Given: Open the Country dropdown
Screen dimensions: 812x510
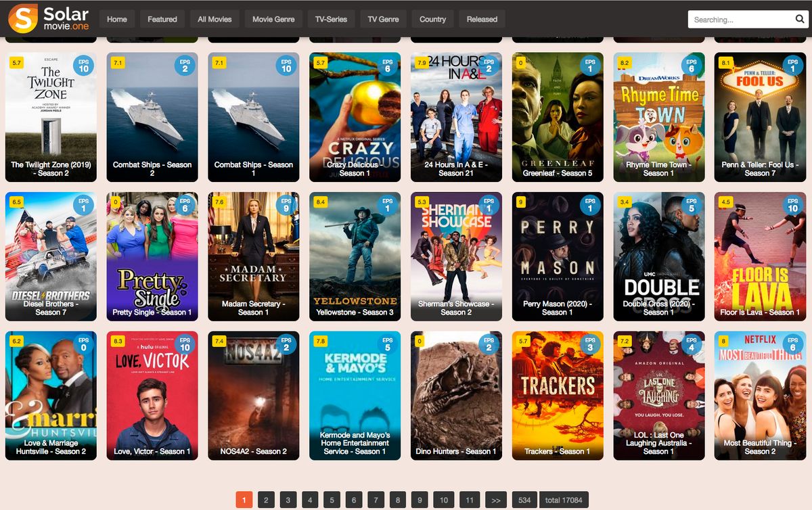Looking at the screenshot, I should pyautogui.click(x=432, y=19).
